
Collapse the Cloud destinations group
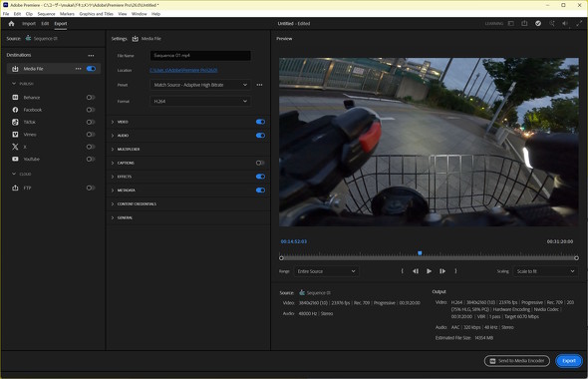click(x=14, y=174)
